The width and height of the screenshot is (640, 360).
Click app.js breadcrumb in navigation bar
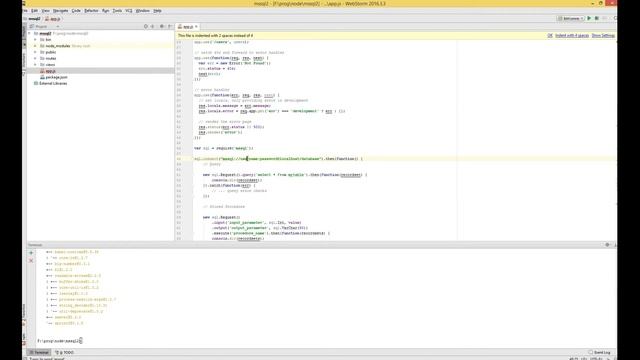(x=53, y=19)
